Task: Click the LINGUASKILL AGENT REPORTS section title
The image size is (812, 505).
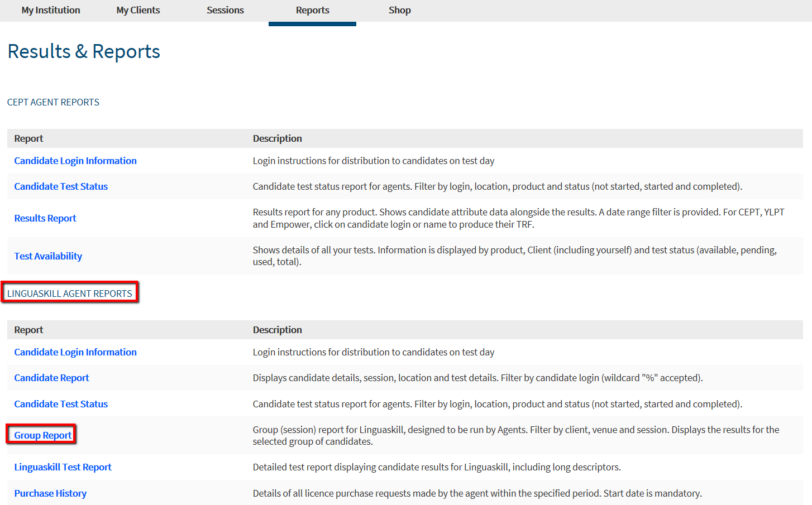Action: [x=70, y=294]
